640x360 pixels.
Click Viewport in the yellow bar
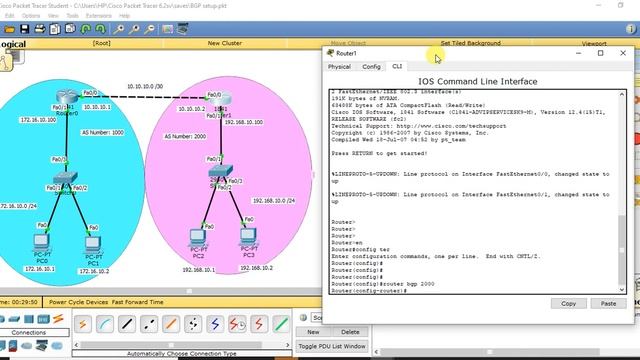(x=594, y=43)
